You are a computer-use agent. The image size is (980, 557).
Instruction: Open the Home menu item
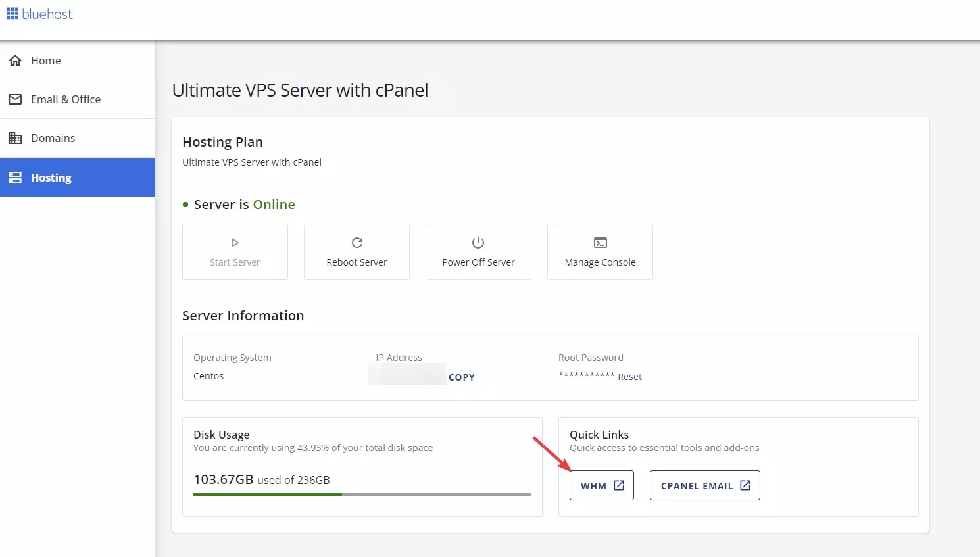78,61
